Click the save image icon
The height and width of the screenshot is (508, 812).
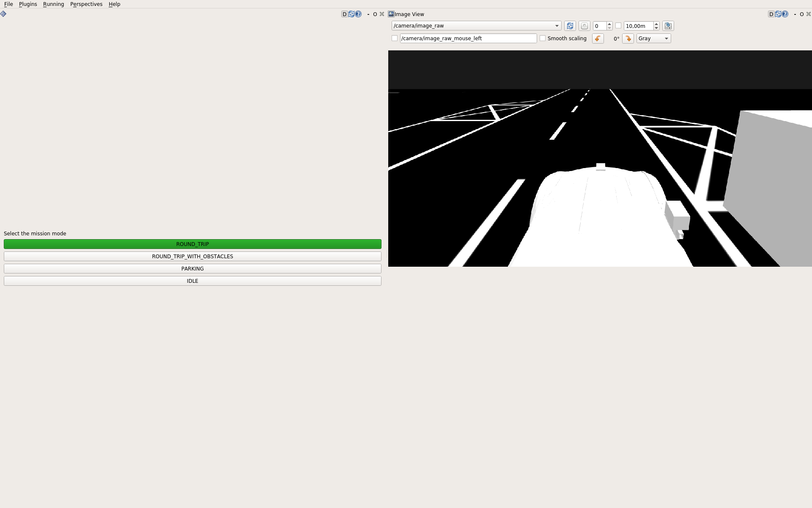668,26
